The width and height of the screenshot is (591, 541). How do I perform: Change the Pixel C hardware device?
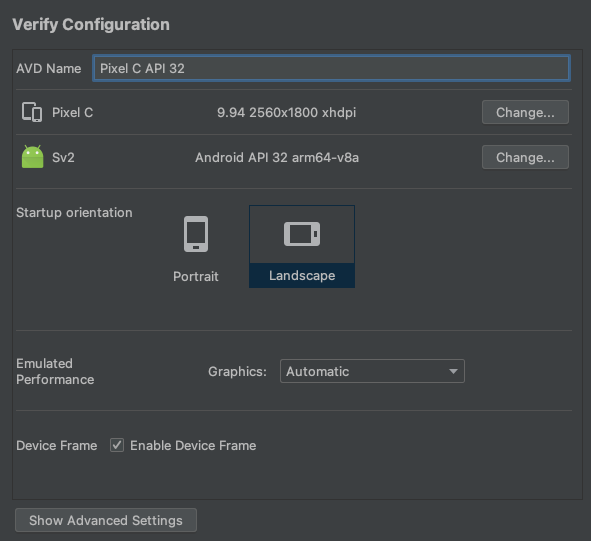(x=525, y=112)
